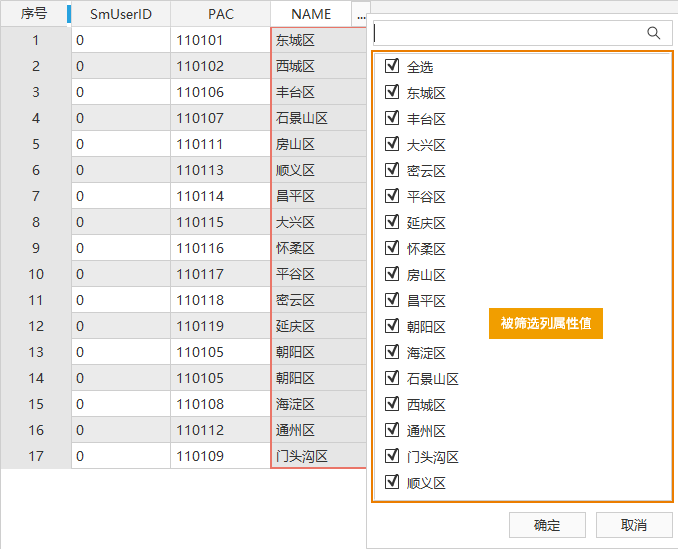This screenshot has height=549, width=678.
Task: Toggle the 门头沟区 checkbox
Action: [392, 457]
